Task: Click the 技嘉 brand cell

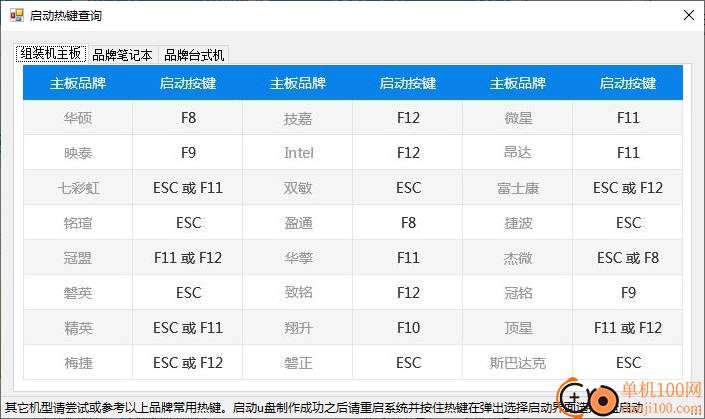Action: (x=298, y=118)
